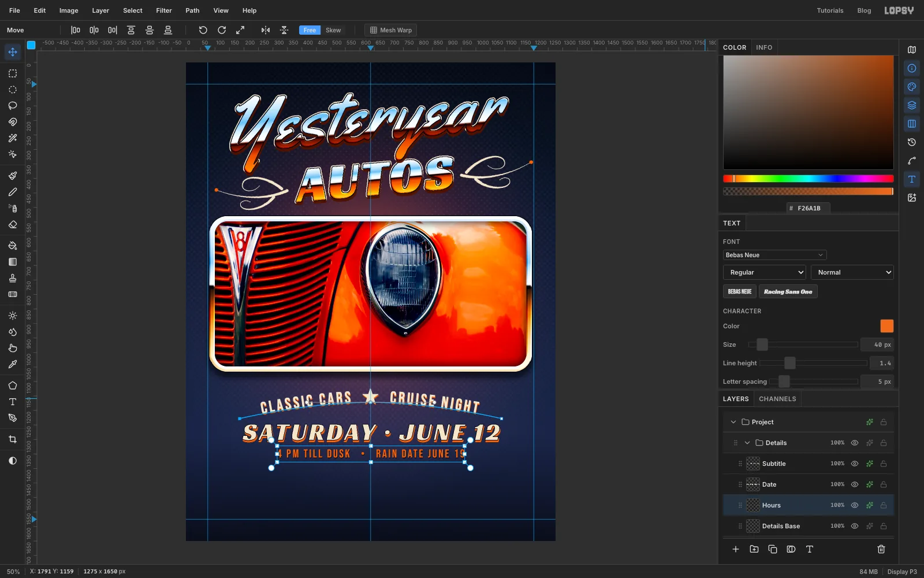Select the Text tool in left toolbar
The width and height of the screenshot is (924, 578).
coord(13,402)
